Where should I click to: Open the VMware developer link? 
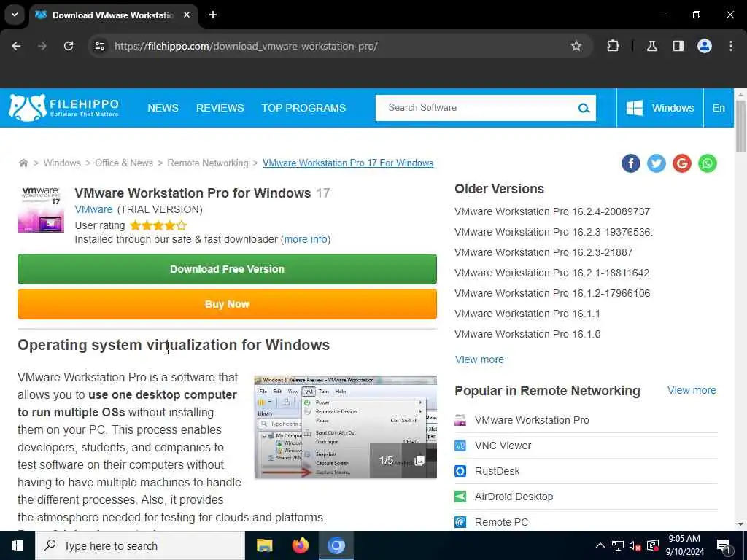coord(93,209)
